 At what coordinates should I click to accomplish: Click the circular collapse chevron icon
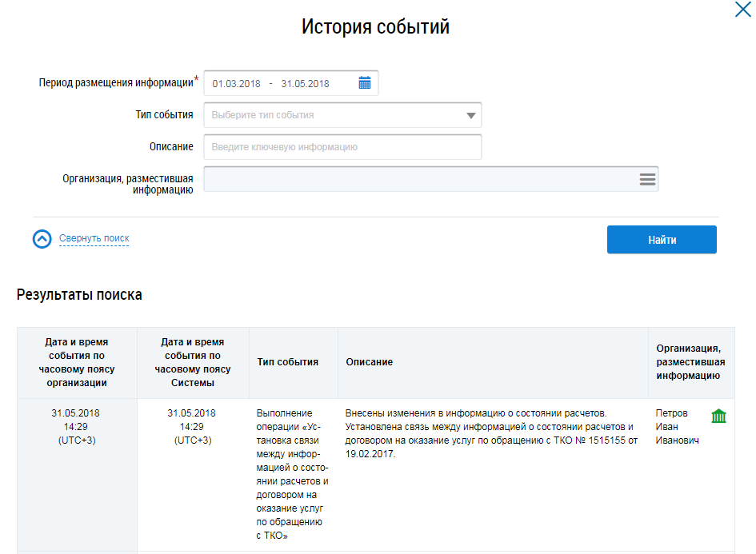(x=42, y=239)
